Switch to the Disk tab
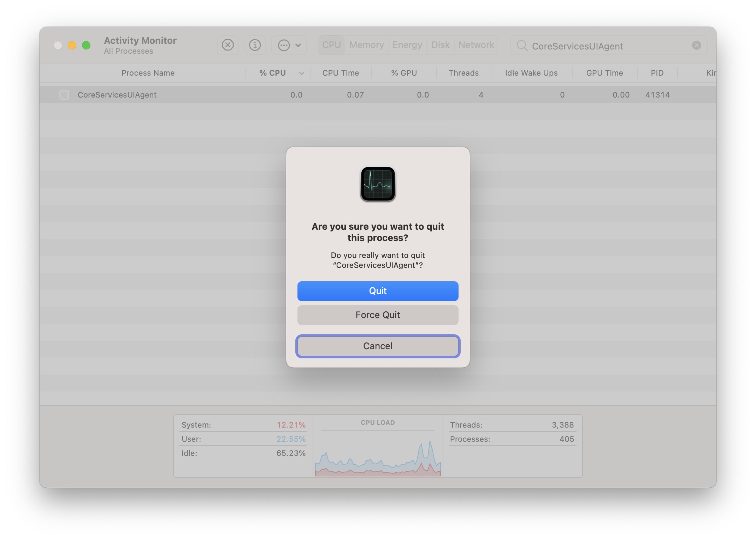This screenshot has width=756, height=540. tap(440, 45)
